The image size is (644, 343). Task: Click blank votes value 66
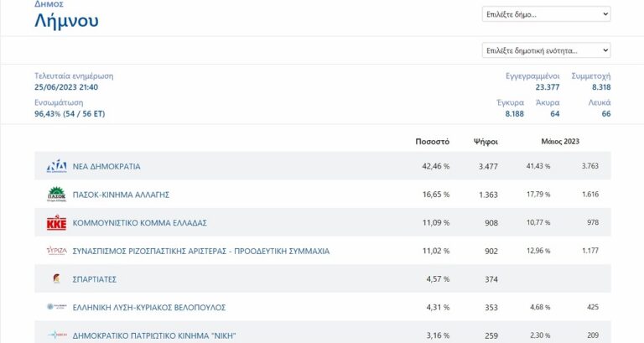click(x=606, y=114)
